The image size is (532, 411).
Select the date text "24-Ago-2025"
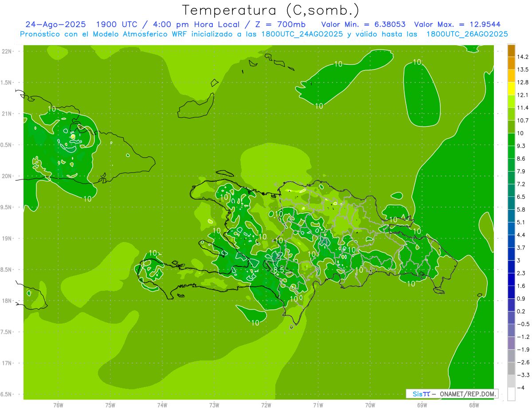tap(55, 24)
